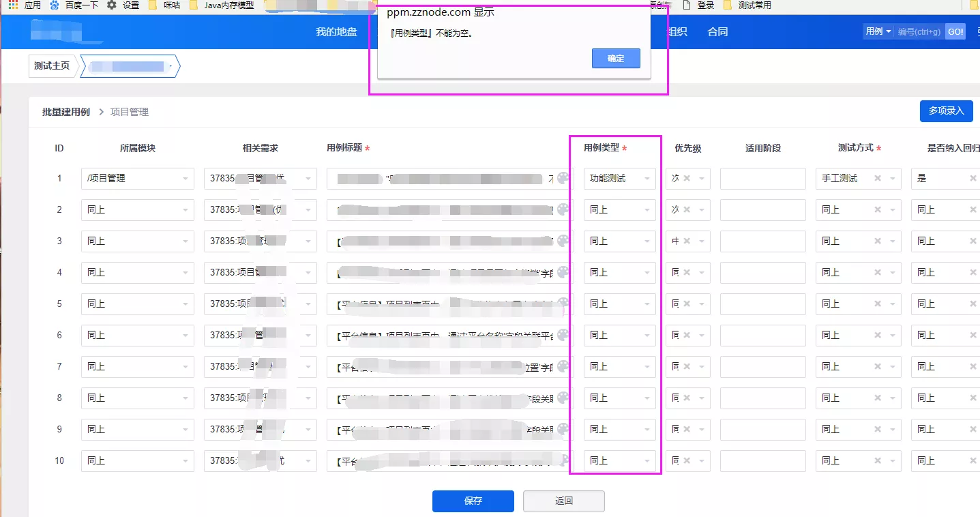
Task: Clear the priority value in row 3
Action: click(687, 241)
